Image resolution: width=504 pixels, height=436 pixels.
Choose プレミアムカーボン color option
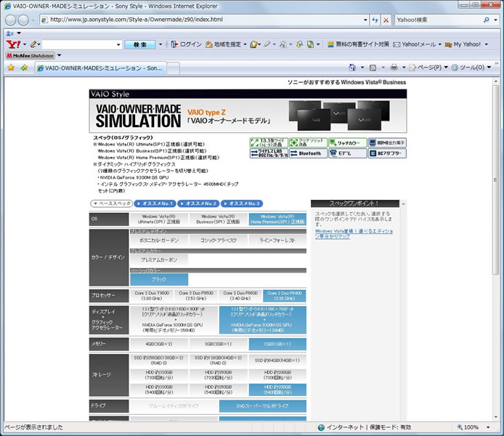click(x=159, y=259)
